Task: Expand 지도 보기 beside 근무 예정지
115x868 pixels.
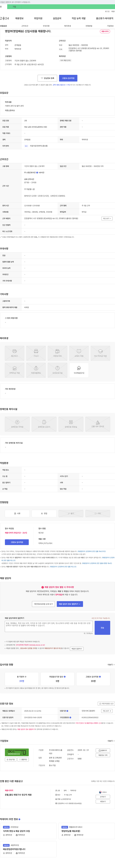Action: click(x=107, y=218)
